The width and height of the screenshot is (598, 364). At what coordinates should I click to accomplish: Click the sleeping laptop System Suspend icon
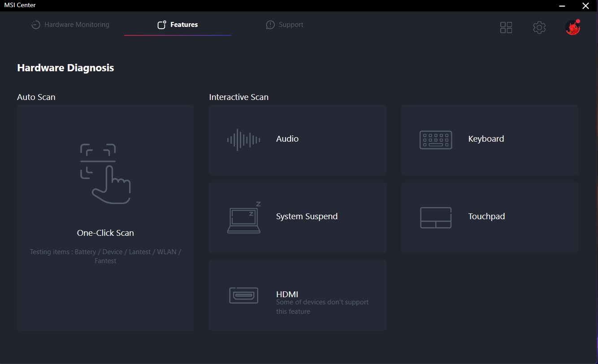(x=244, y=217)
